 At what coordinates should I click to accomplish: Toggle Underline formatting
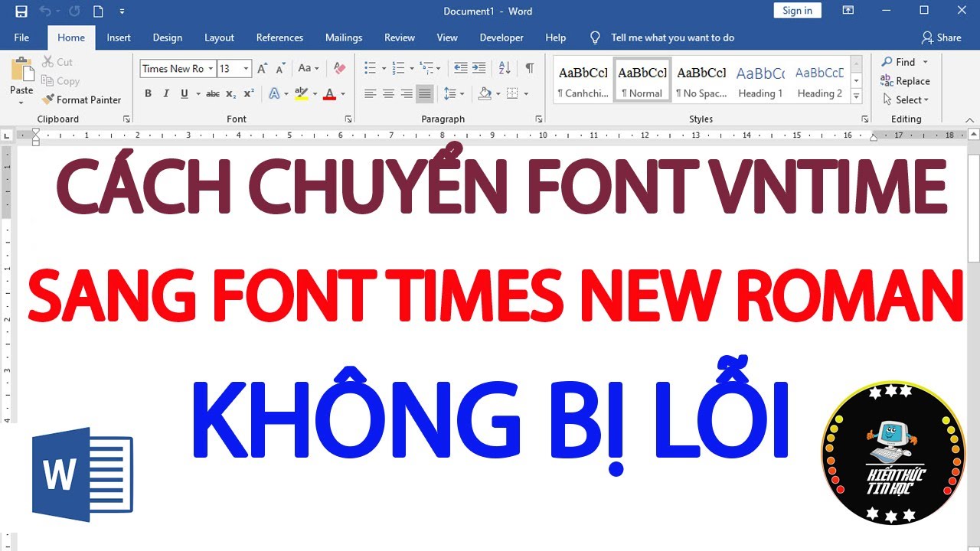click(x=185, y=93)
